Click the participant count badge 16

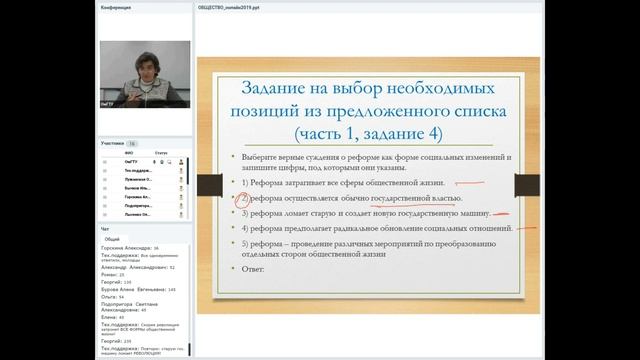coord(131,144)
